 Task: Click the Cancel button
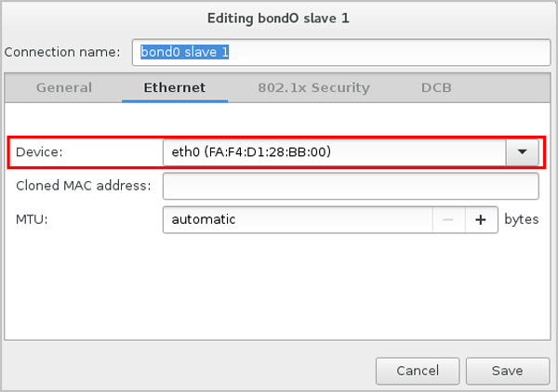tap(418, 371)
